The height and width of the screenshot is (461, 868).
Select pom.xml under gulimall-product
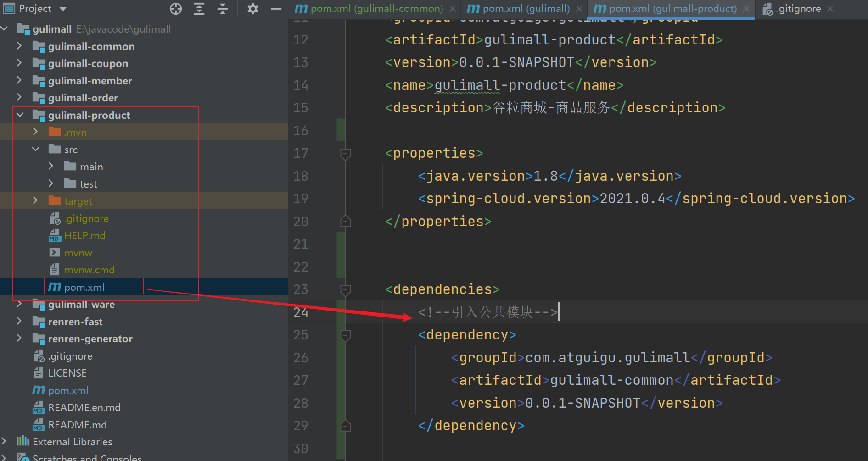84,287
